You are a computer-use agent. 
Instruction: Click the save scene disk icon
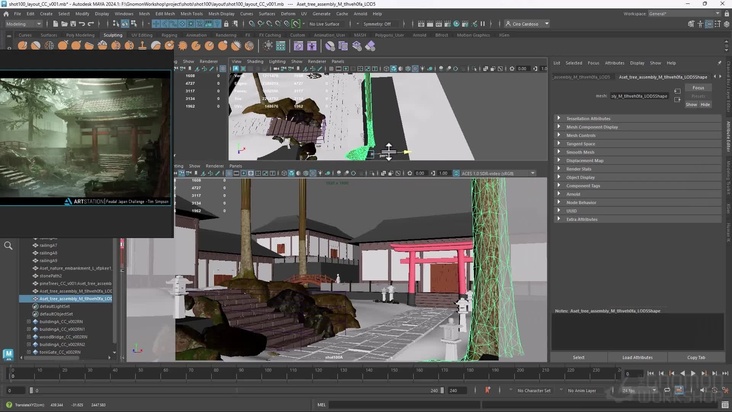coord(73,24)
